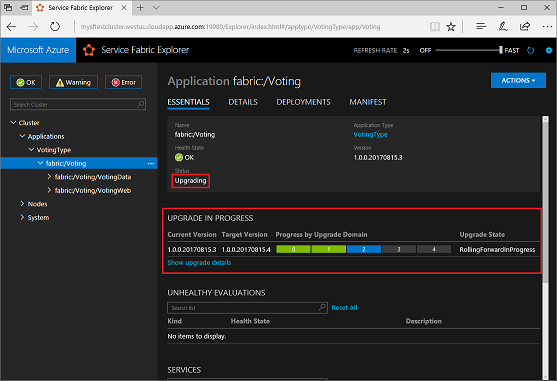Switch to the DETAILS tab
Screen dimensions: 557x381
pos(243,102)
